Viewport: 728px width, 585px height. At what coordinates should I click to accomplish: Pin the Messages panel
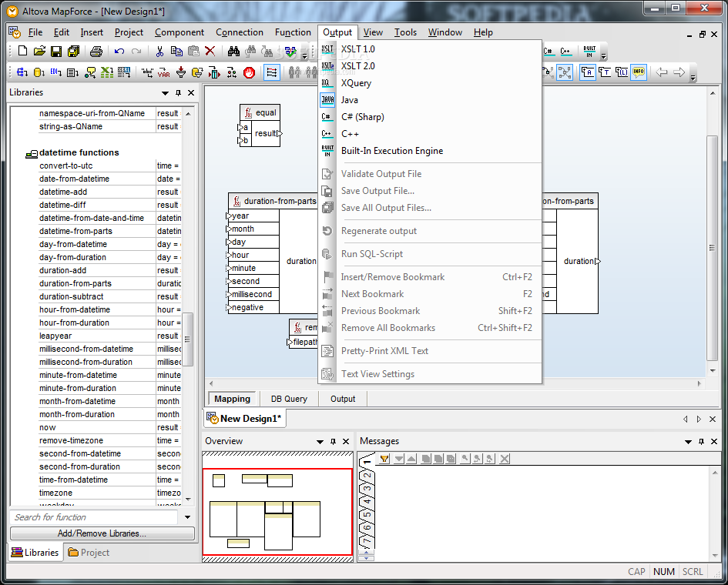coord(701,442)
